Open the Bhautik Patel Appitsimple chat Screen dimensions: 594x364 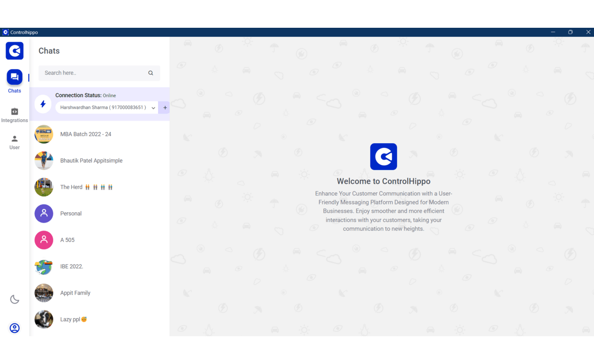coord(100,161)
